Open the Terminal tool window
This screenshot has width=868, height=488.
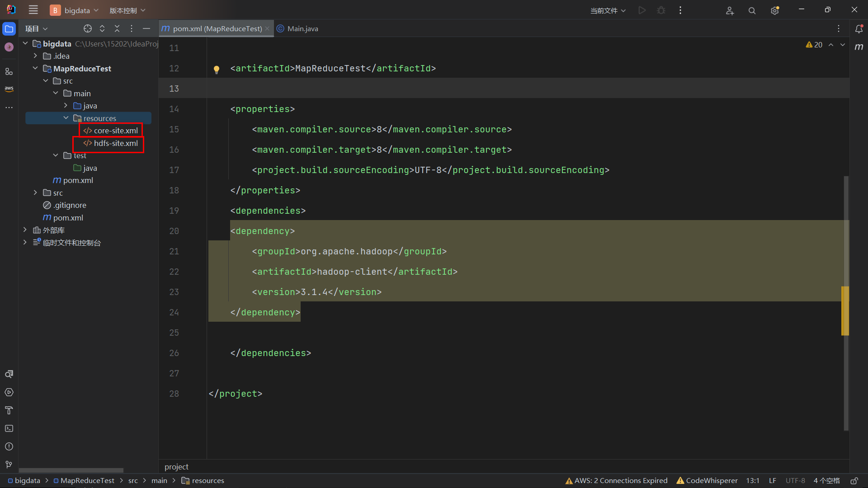click(9, 428)
